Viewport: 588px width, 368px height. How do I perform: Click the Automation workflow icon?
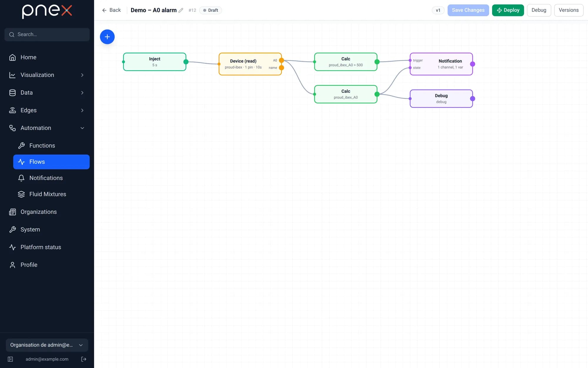pos(12,128)
